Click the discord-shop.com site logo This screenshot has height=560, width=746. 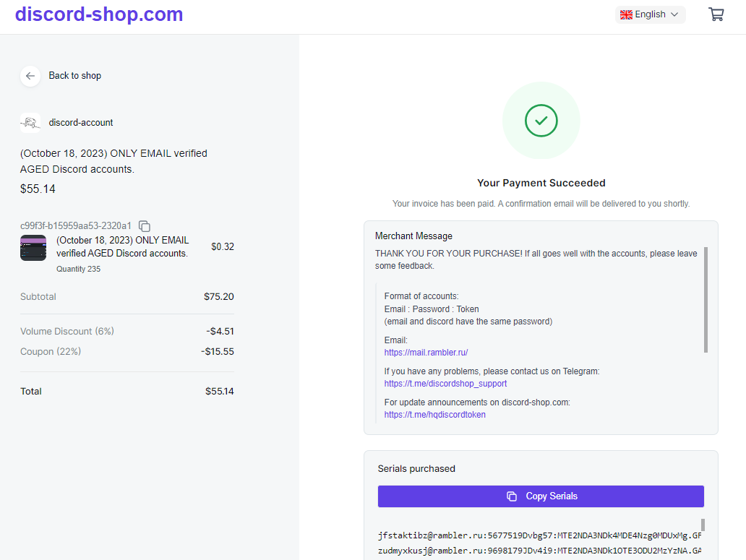tap(99, 14)
